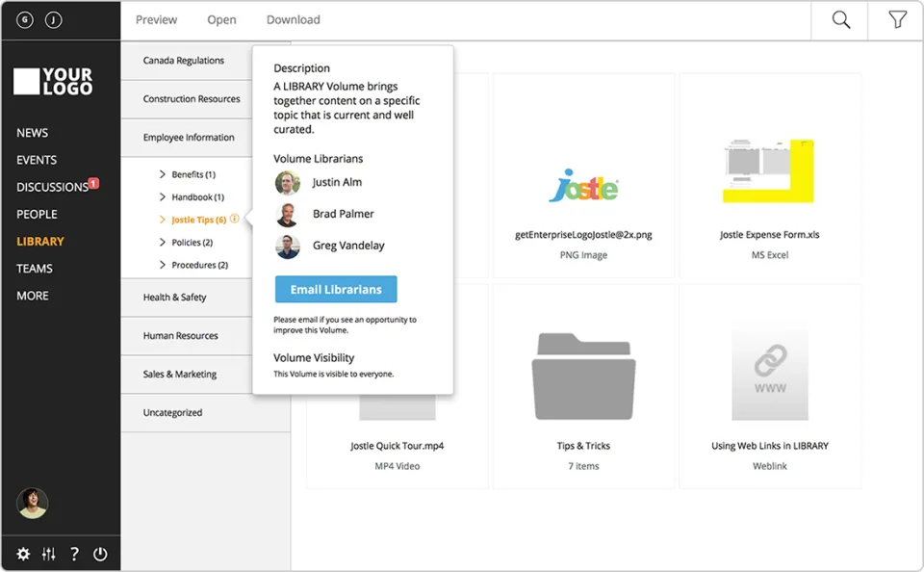Select LIBRARY in sidebar

40,241
